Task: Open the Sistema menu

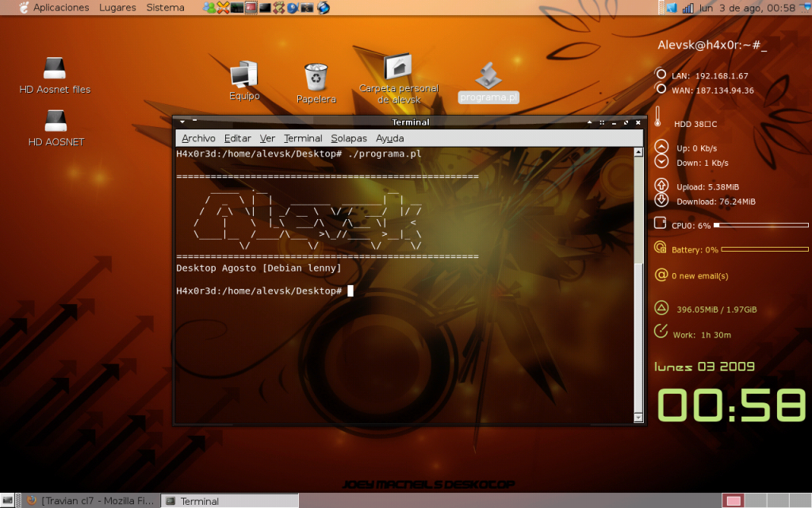Action: click(x=165, y=7)
